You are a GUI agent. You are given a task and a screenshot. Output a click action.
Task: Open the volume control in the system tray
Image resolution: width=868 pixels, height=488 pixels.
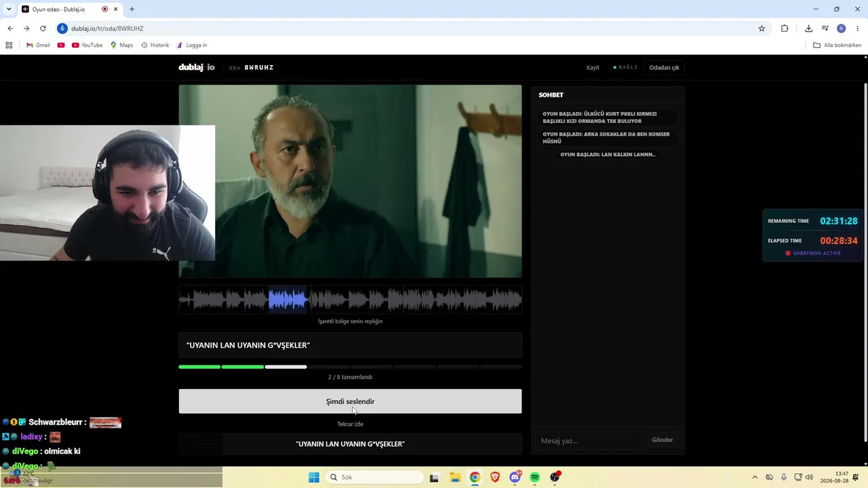tap(809, 477)
